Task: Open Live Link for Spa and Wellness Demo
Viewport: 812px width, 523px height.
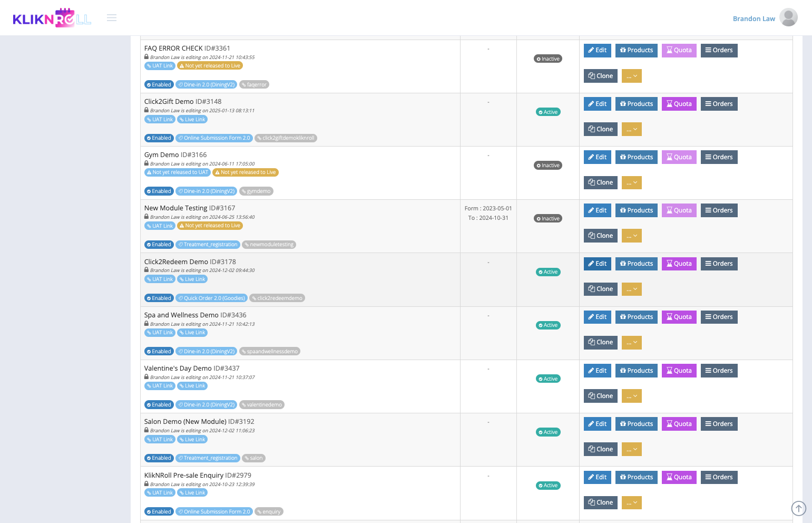Action: [192, 333]
